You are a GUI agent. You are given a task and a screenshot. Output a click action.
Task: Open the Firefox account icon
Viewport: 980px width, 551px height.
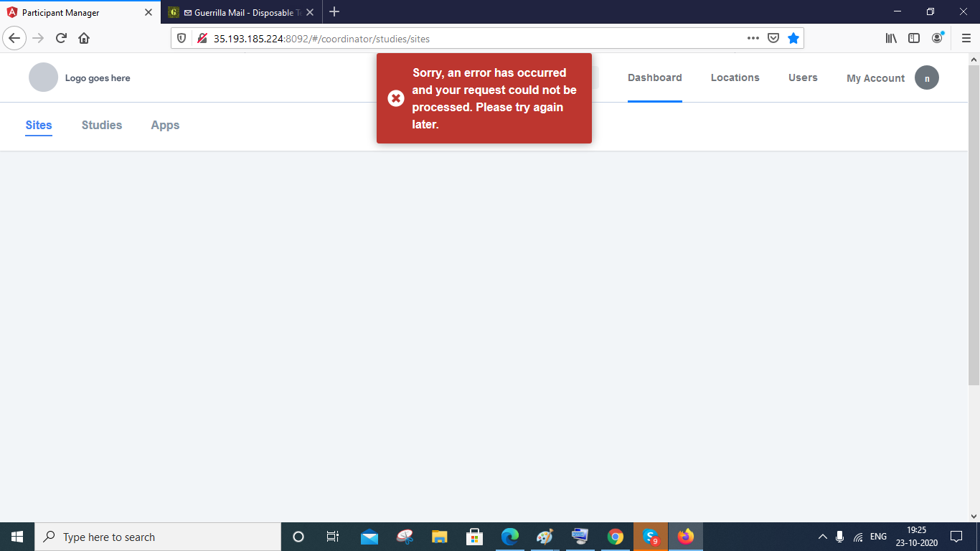tap(938, 38)
